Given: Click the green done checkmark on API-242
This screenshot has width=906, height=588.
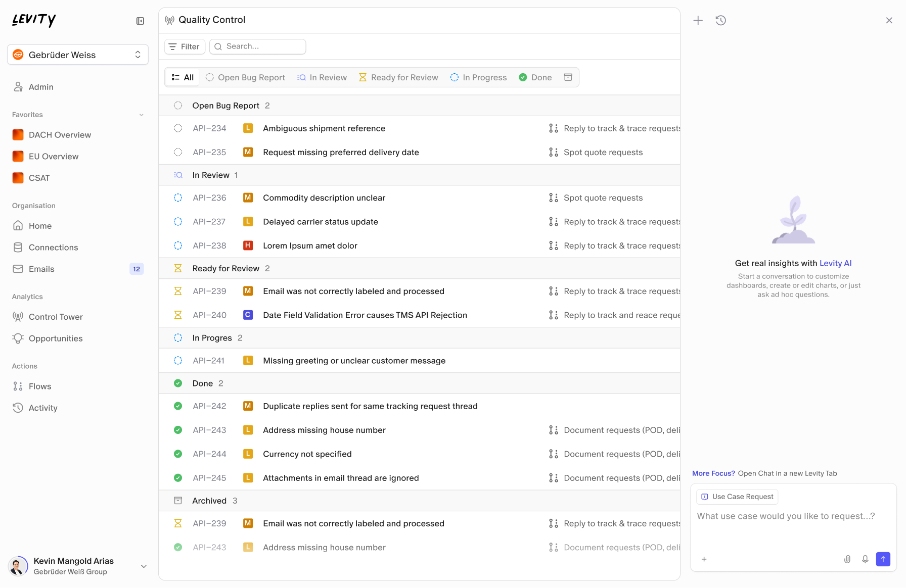Looking at the screenshot, I should coord(177,406).
